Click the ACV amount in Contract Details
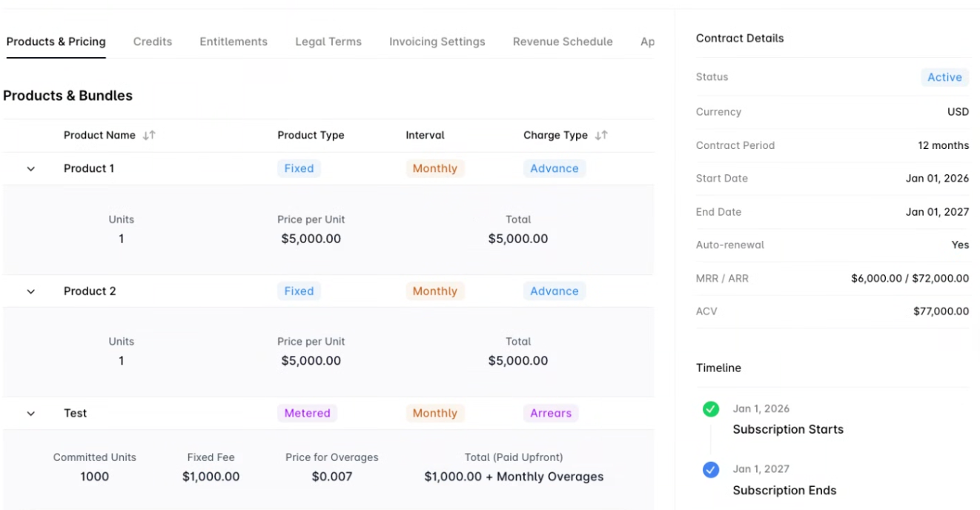The image size is (980, 510). [940, 311]
